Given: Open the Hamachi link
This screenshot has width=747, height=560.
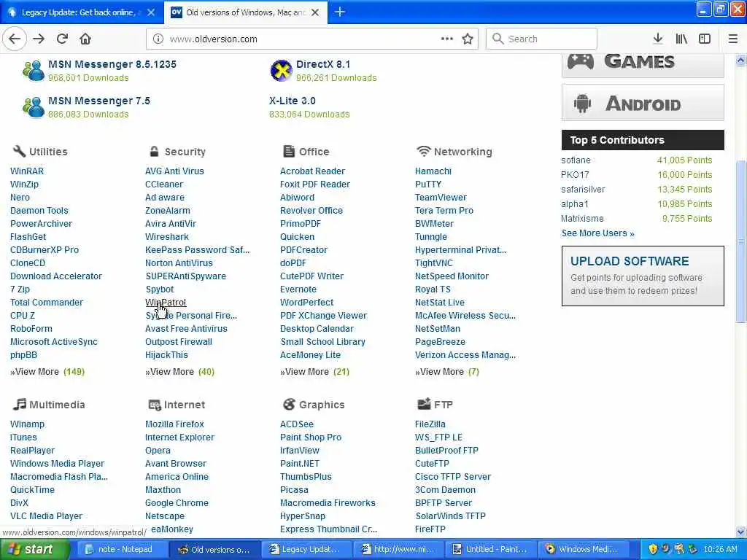Looking at the screenshot, I should click(x=433, y=171).
